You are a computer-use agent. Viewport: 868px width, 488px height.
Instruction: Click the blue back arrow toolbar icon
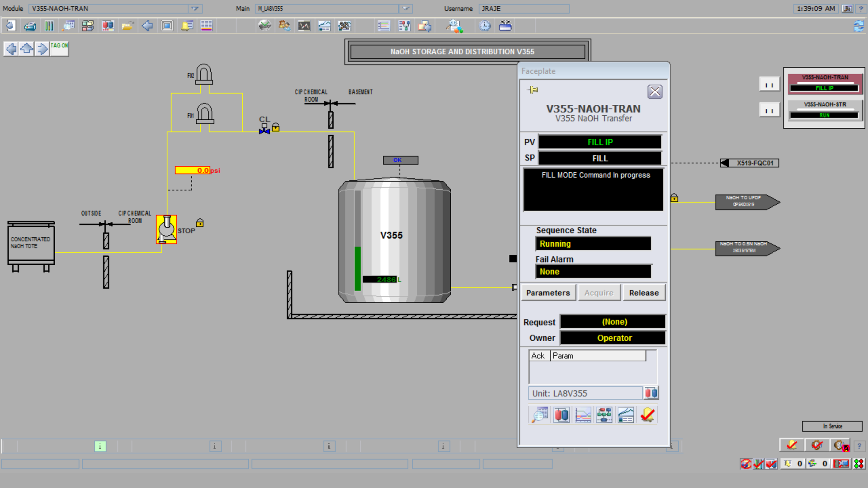pyautogui.click(x=147, y=26)
